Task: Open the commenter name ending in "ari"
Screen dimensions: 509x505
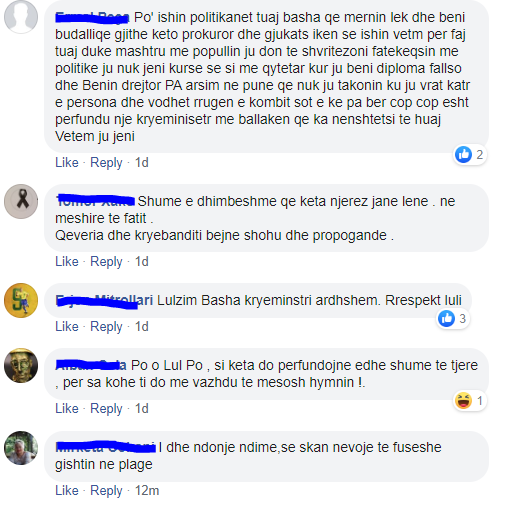Action: 104,300
